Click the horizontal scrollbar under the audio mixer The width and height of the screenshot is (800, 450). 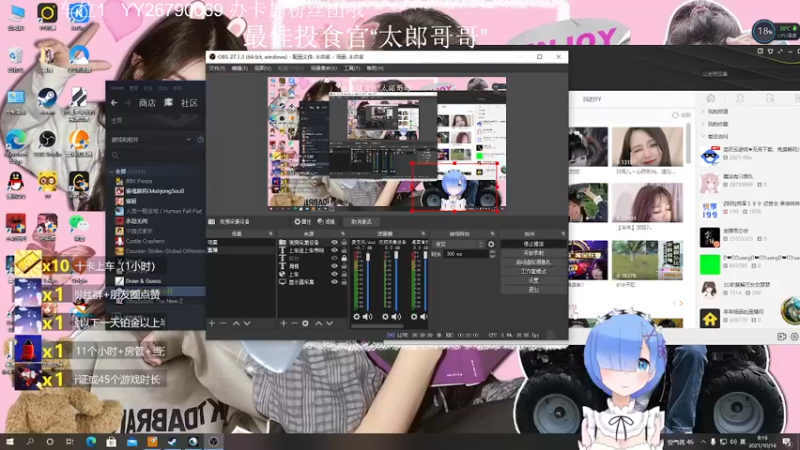378,327
